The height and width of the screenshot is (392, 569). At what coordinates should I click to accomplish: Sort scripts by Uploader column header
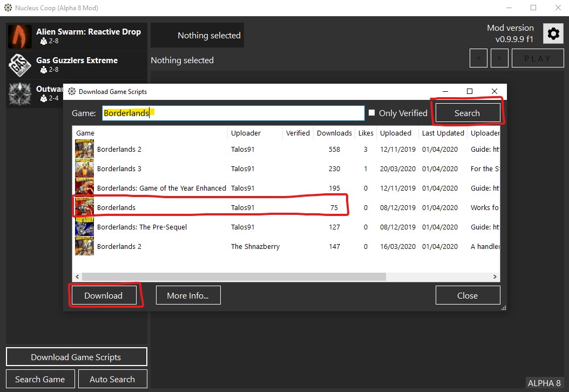pyautogui.click(x=246, y=133)
